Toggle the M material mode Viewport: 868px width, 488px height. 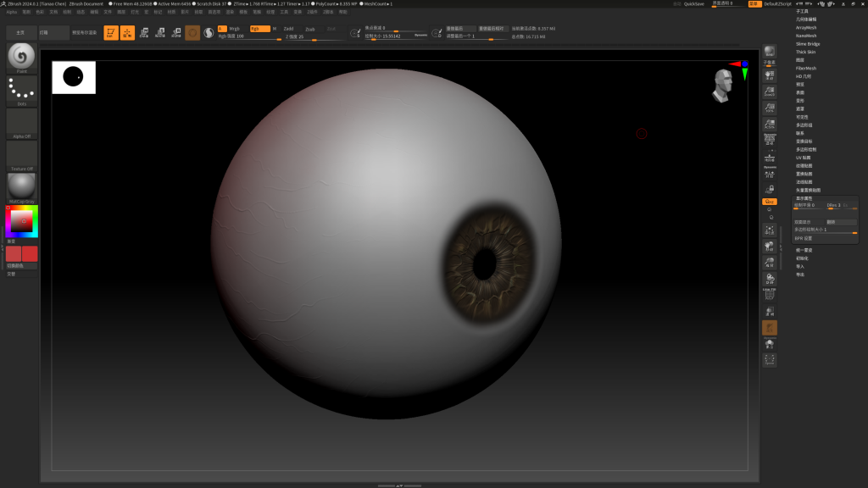coord(275,29)
